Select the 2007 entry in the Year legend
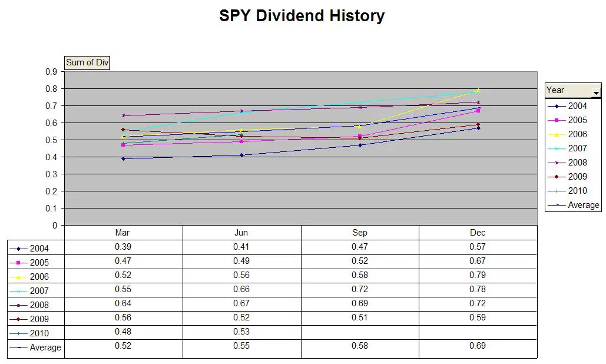The image size is (606, 364). pos(567,148)
